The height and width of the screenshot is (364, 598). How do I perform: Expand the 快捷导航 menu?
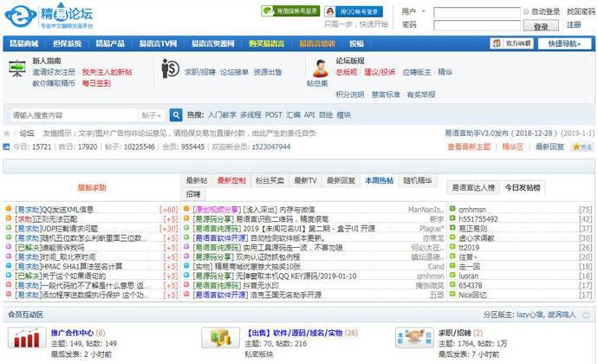pos(567,43)
